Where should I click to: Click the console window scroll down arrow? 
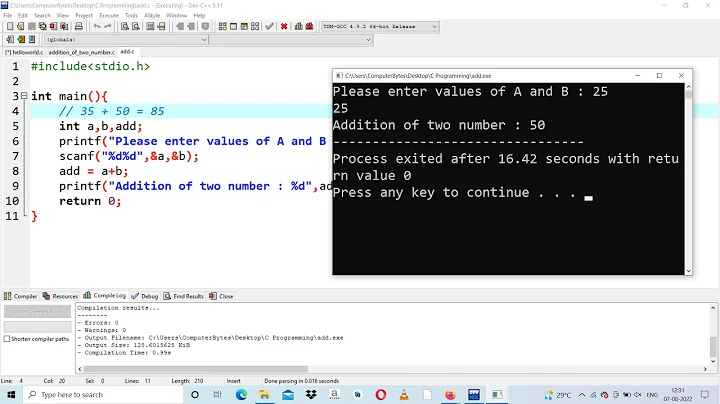[x=688, y=271]
